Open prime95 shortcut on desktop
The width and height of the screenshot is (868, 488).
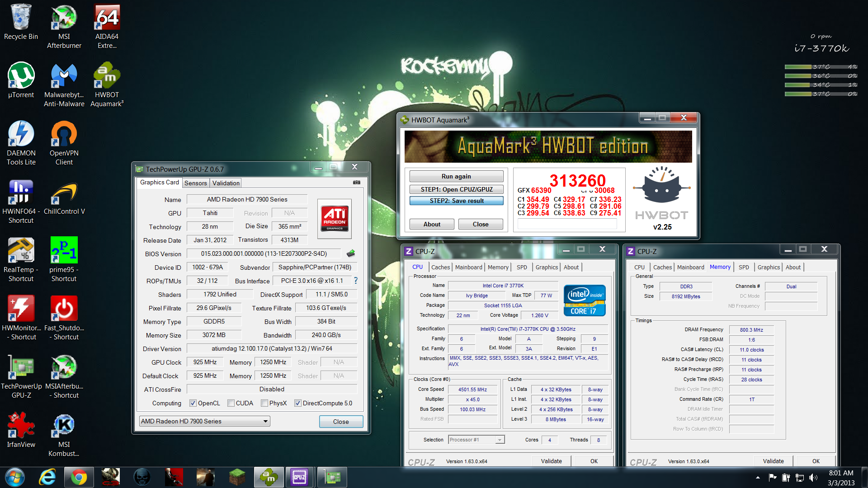pyautogui.click(x=64, y=260)
